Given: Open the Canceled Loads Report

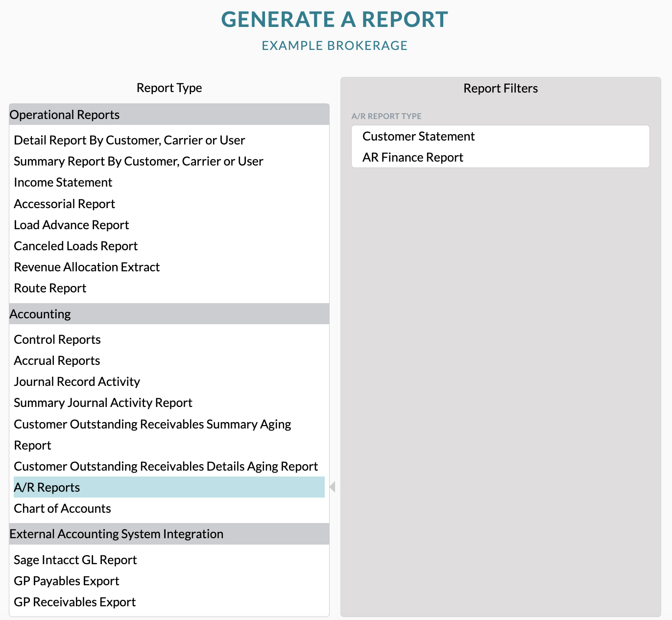Looking at the screenshot, I should (75, 246).
